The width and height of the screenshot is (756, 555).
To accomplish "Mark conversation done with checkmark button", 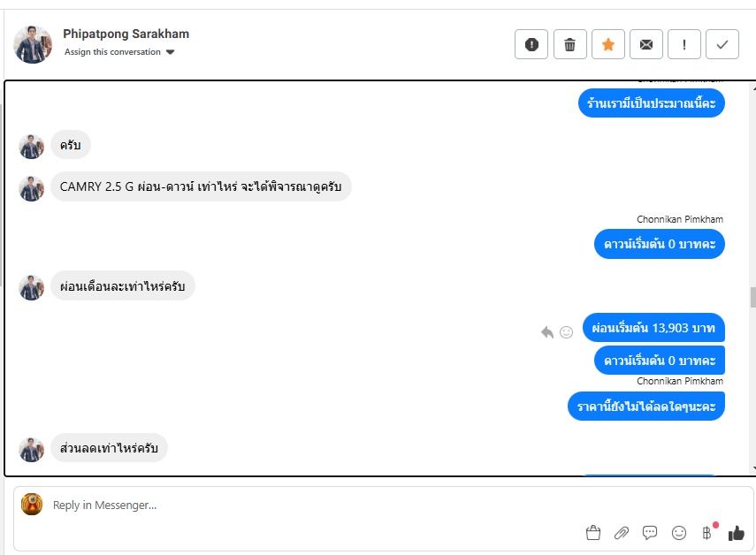I will pyautogui.click(x=722, y=44).
